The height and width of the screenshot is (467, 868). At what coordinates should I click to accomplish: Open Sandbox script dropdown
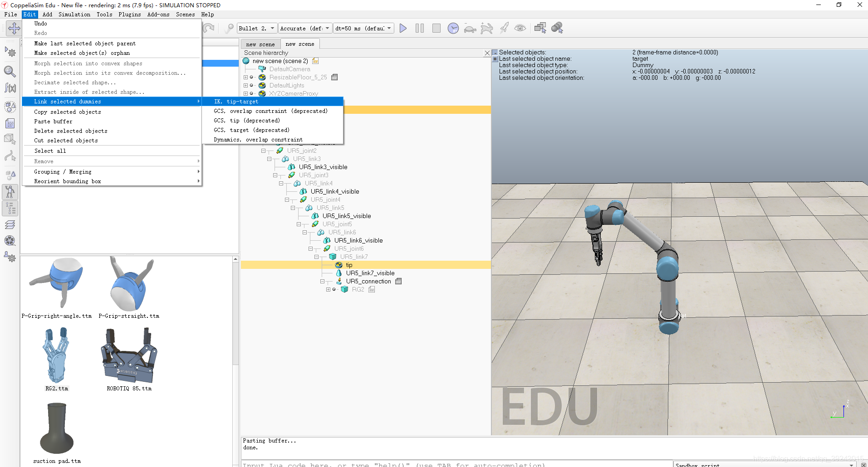765,464
